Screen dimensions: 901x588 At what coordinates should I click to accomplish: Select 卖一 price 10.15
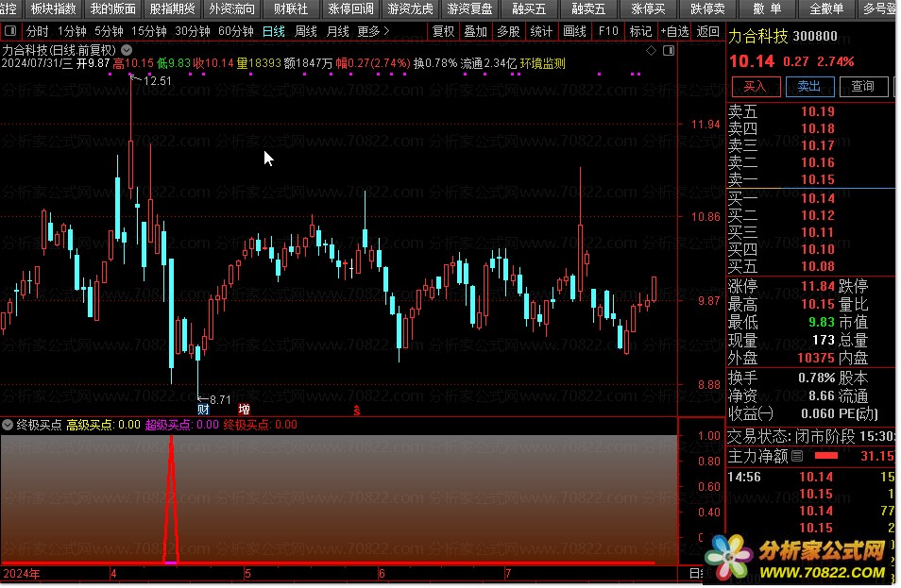[x=818, y=179]
